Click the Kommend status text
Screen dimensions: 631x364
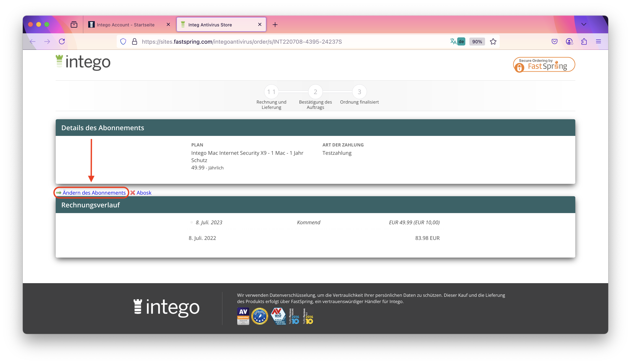tap(309, 222)
